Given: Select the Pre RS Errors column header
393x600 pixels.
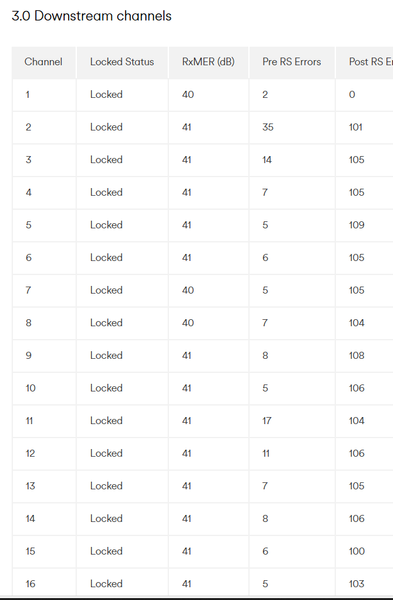Looking at the screenshot, I should point(292,62).
